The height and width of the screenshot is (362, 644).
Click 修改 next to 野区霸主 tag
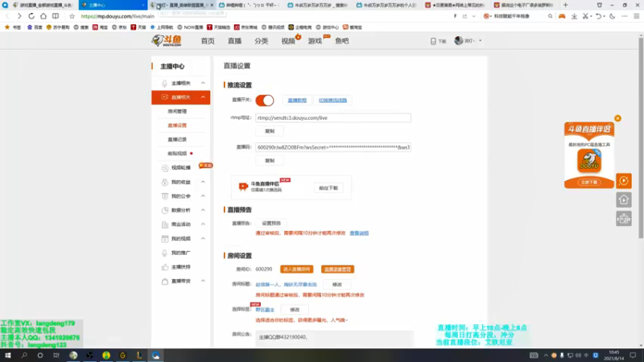pos(295,310)
